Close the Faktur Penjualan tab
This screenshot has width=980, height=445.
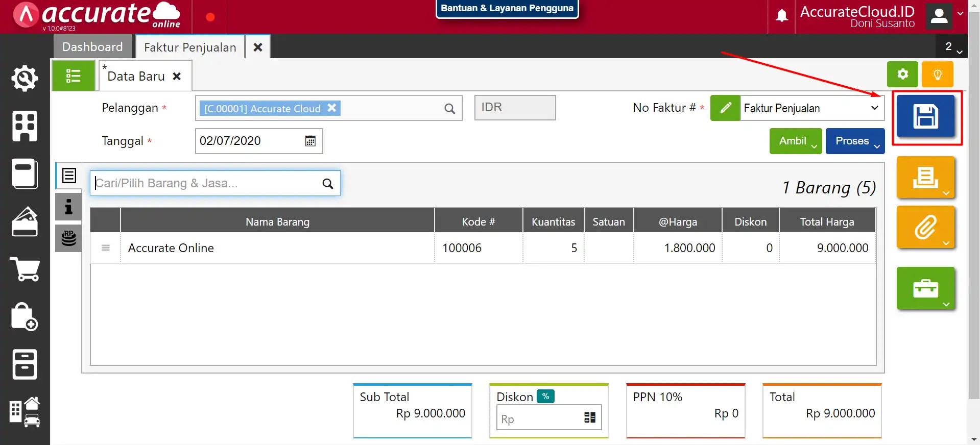pyautogui.click(x=258, y=47)
